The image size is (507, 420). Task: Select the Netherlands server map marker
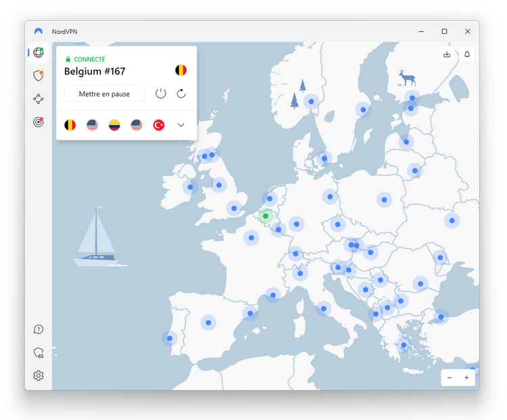[270, 199]
